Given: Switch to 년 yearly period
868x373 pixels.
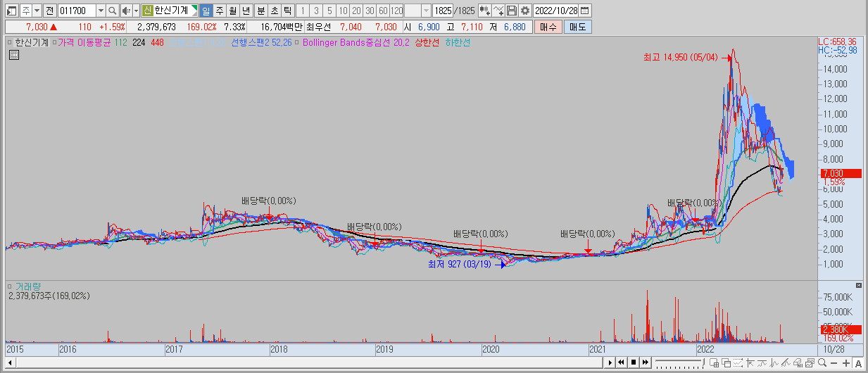Looking at the screenshot, I should [246, 11].
